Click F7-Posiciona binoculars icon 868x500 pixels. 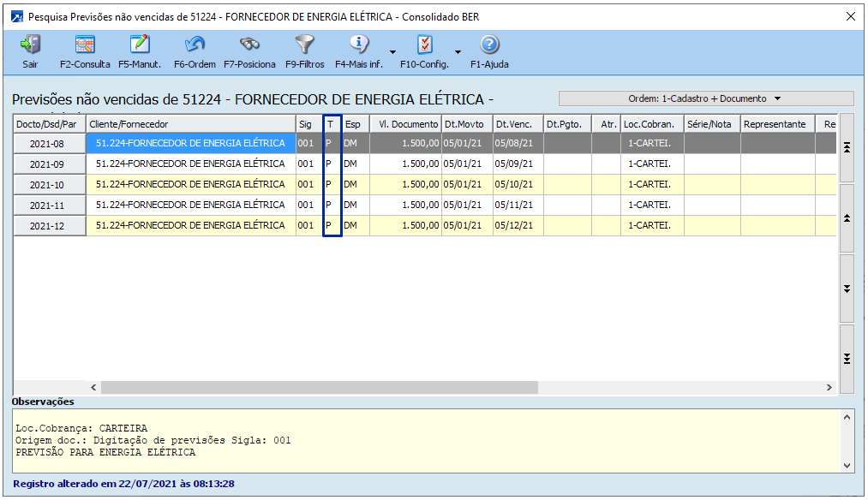(249, 45)
